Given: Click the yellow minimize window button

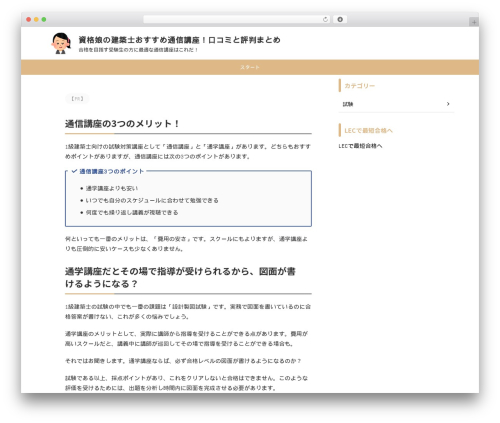Looking at the screenshot, I should click(x=36, y=19).
